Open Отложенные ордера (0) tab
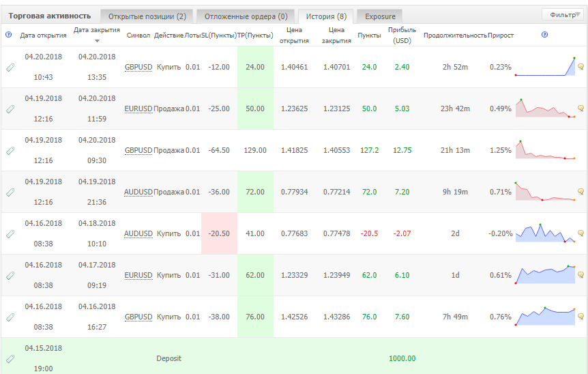Screen dimensions: 588x374 pyautogui.click(x=246, y=16)
